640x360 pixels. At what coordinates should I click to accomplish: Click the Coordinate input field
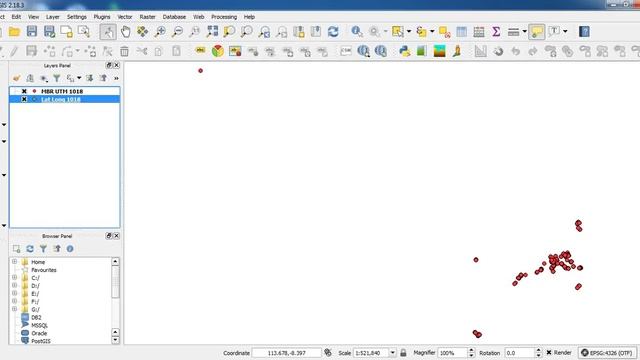[x=287, y=353]
